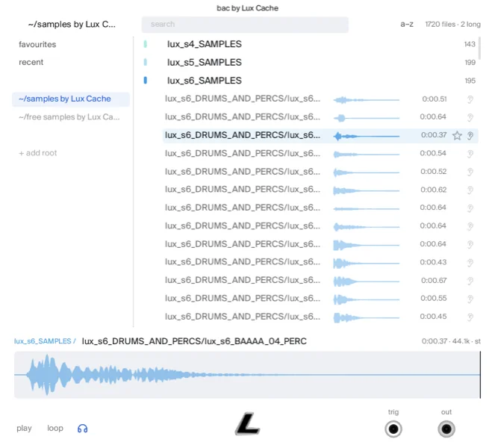The width and height of the screenshot is (495, 448).
Task: Open the a-z sort order option
Action: 407,25
